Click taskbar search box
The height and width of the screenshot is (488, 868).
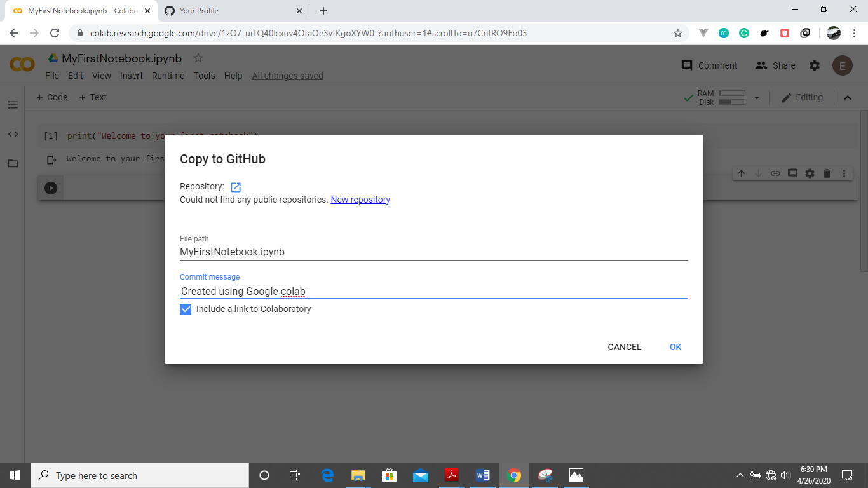click(140, 475)
